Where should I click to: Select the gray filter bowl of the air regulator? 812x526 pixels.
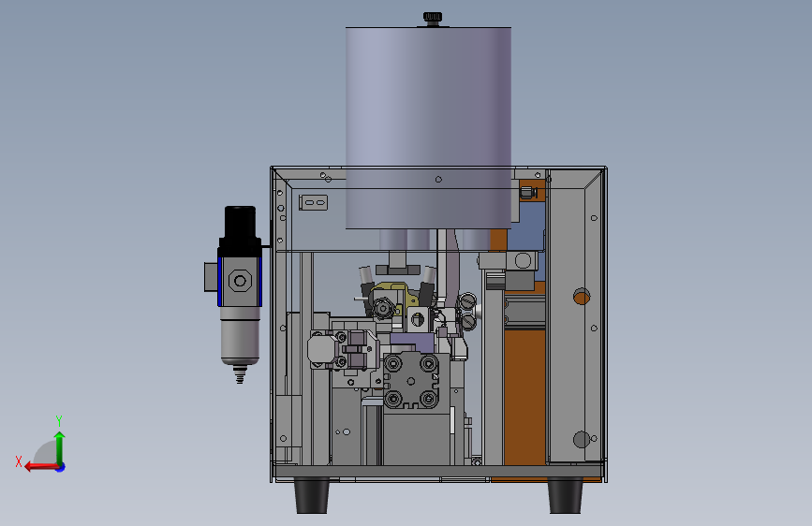tap(240, 335)
